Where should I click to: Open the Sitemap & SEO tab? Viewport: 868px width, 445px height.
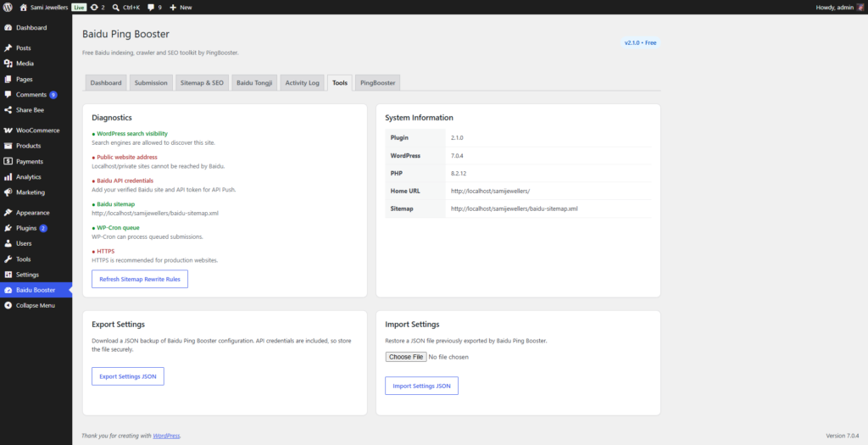click(x=202, y=83)
